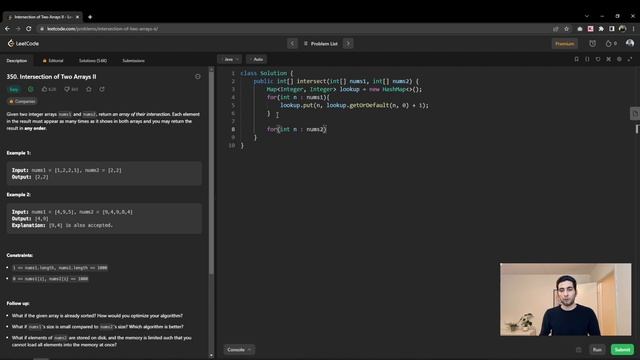This screenshot has width=640, height=360.
Task: Open the Problem List
Action: tap(321, 44)
